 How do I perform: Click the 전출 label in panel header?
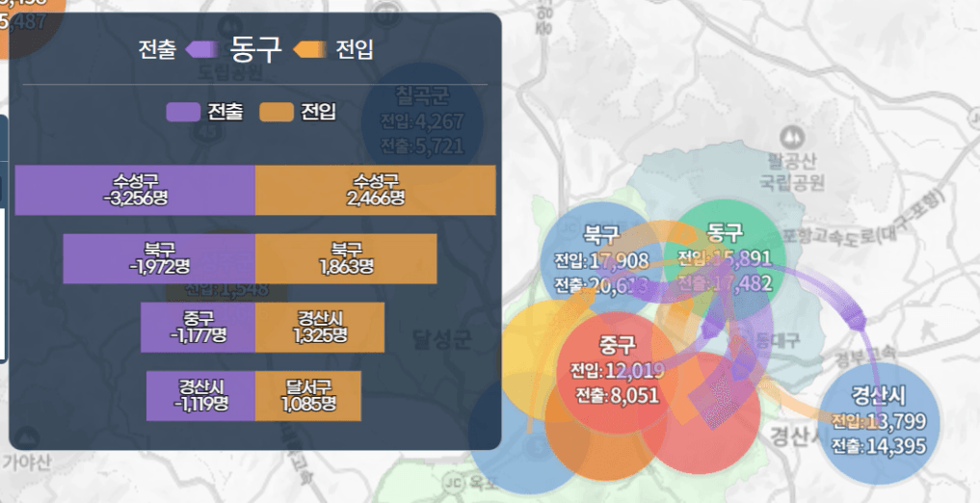pyautogui.click(x=157, y=49)
